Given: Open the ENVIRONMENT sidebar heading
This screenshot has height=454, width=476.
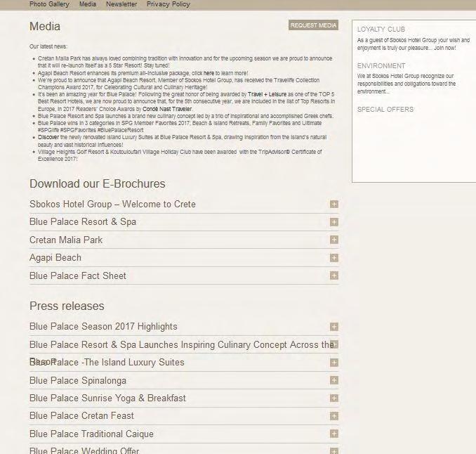Looking at the screenshot, I should pos(381,65).
